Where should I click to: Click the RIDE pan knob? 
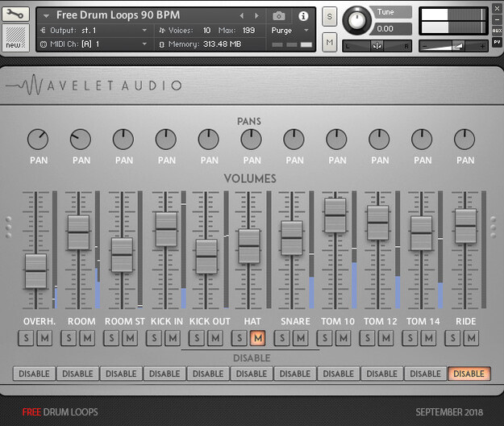464,140
